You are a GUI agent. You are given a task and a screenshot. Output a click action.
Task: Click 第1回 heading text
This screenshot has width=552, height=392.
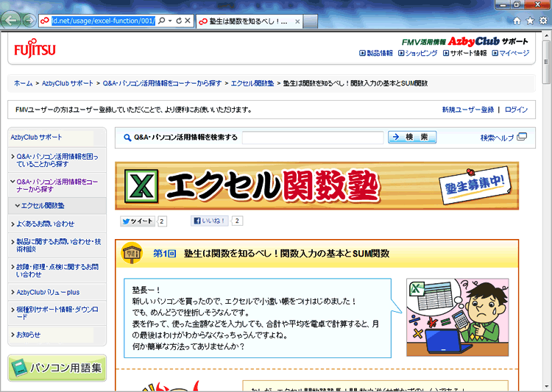tap(164, 254)
